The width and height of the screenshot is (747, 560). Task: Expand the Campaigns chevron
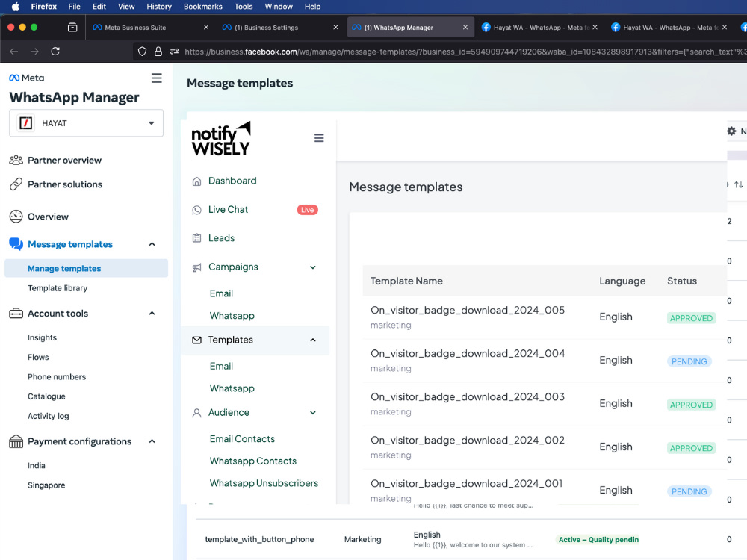click(x=313, y=267)
